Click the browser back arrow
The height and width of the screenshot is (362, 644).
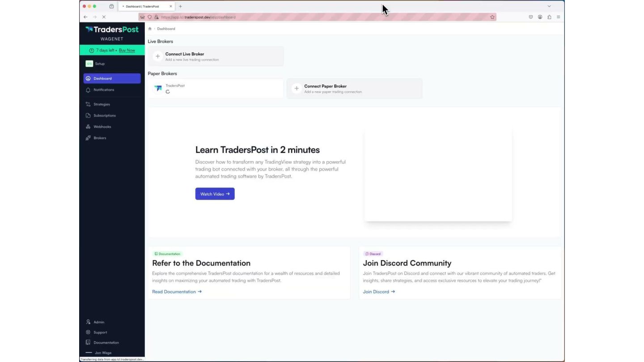[85, 17]
